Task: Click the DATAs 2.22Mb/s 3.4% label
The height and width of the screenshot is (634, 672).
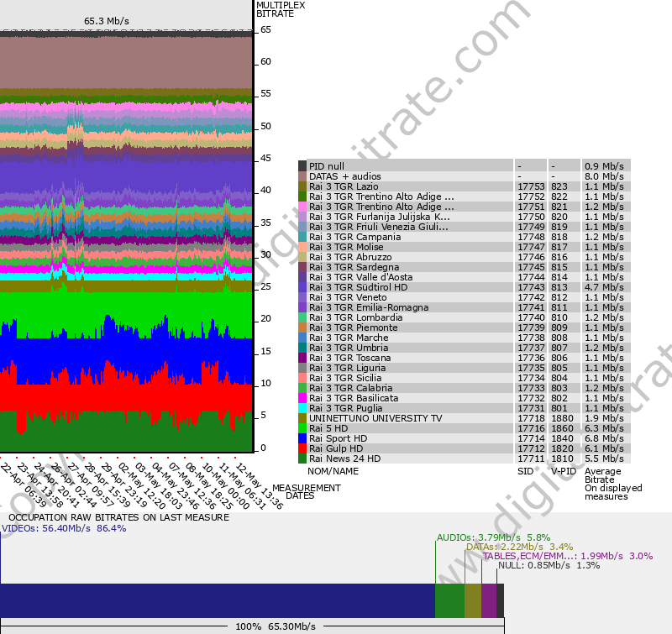Action: (519, 547)
